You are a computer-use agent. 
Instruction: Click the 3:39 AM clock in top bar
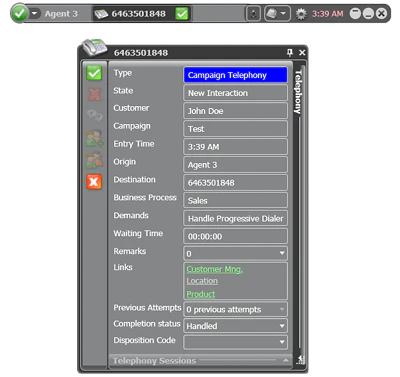[327, 14]
